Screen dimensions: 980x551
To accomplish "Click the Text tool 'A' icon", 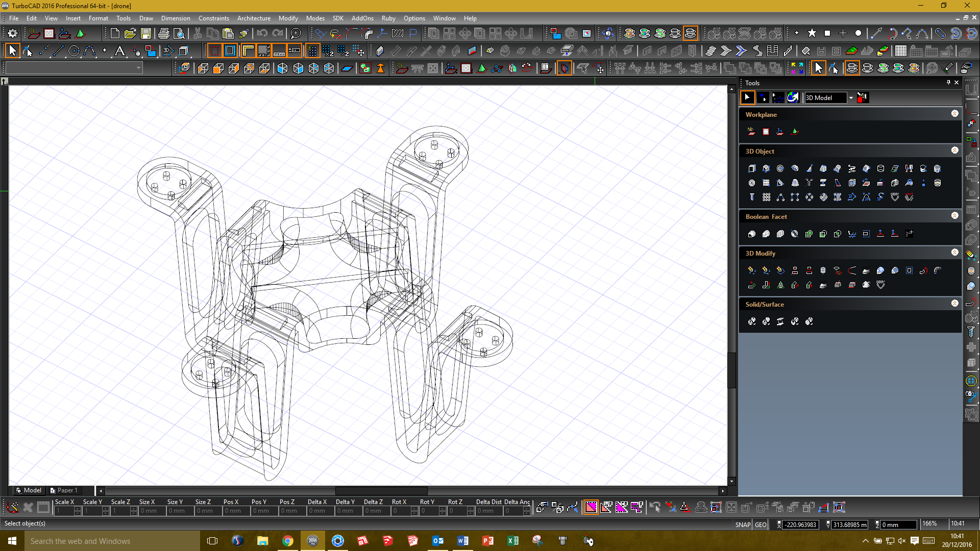I will tap(119, 51).
